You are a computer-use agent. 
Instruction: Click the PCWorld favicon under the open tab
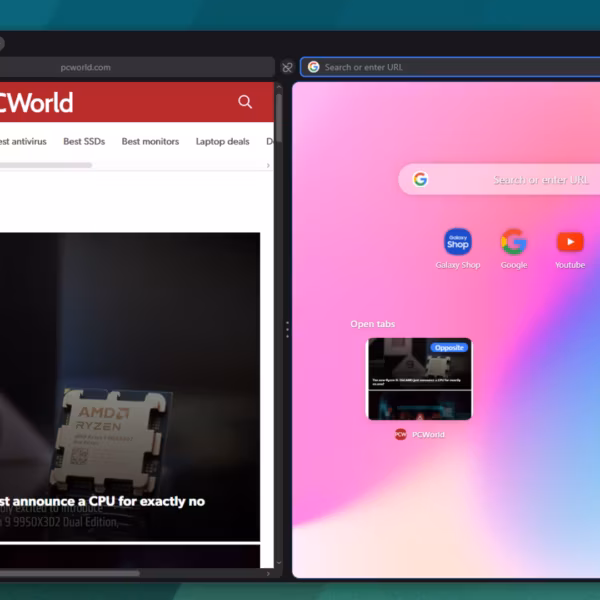tap(400, 434)
